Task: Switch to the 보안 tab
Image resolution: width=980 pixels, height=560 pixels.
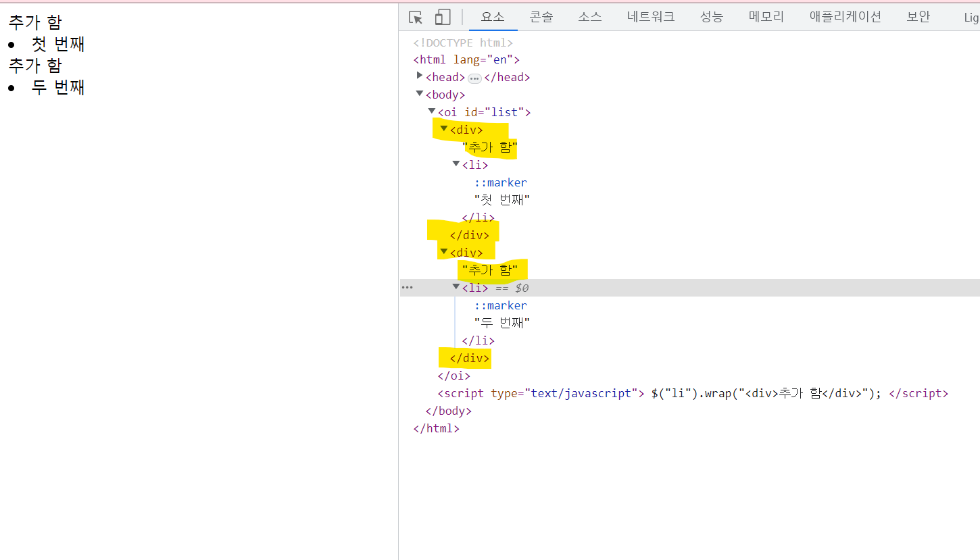Action: click(x=918, y=17)
